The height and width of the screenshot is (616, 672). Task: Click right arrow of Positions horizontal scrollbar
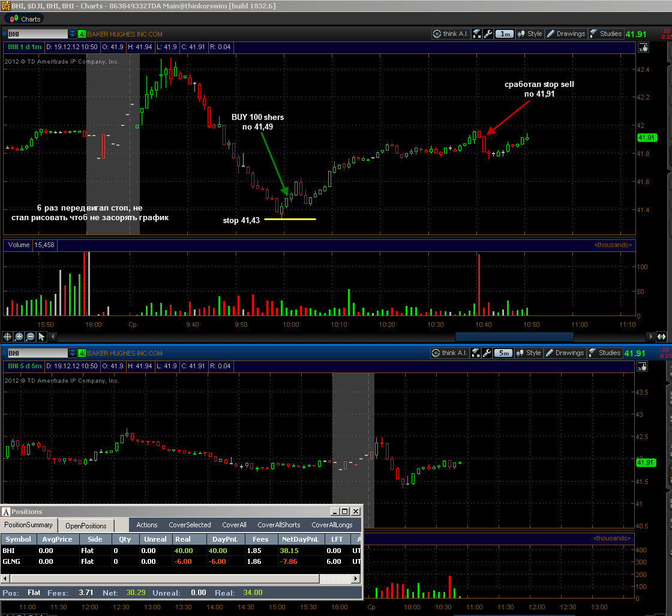tap(356, 578)
